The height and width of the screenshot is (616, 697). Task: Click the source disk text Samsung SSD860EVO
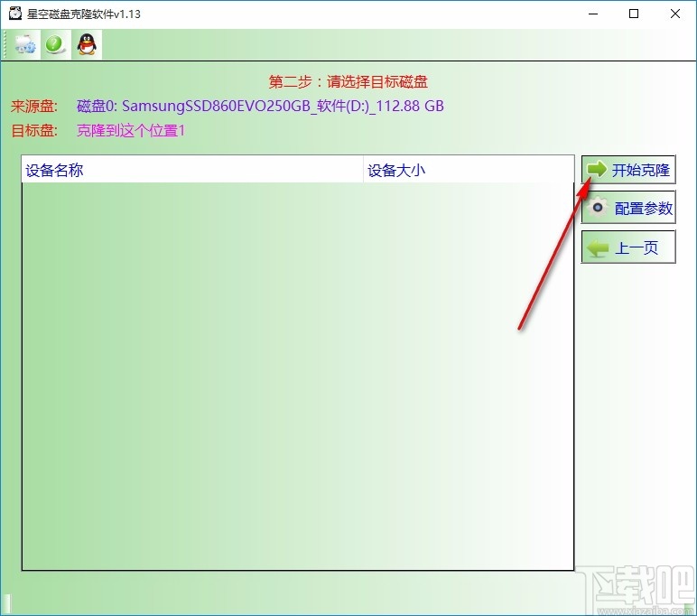tap(260, 106)
